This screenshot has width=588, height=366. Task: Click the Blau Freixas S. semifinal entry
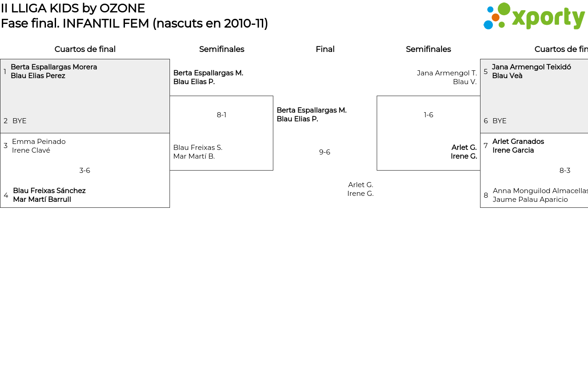click(198, 152)
